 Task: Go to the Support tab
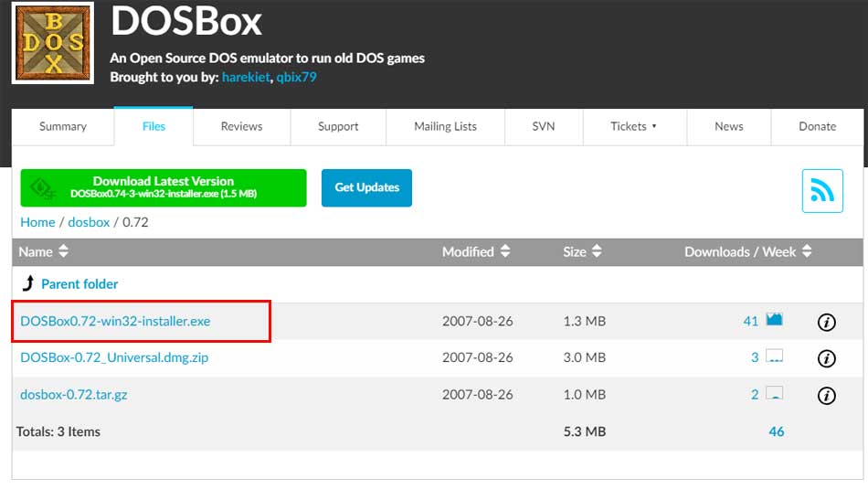[338, 127]
